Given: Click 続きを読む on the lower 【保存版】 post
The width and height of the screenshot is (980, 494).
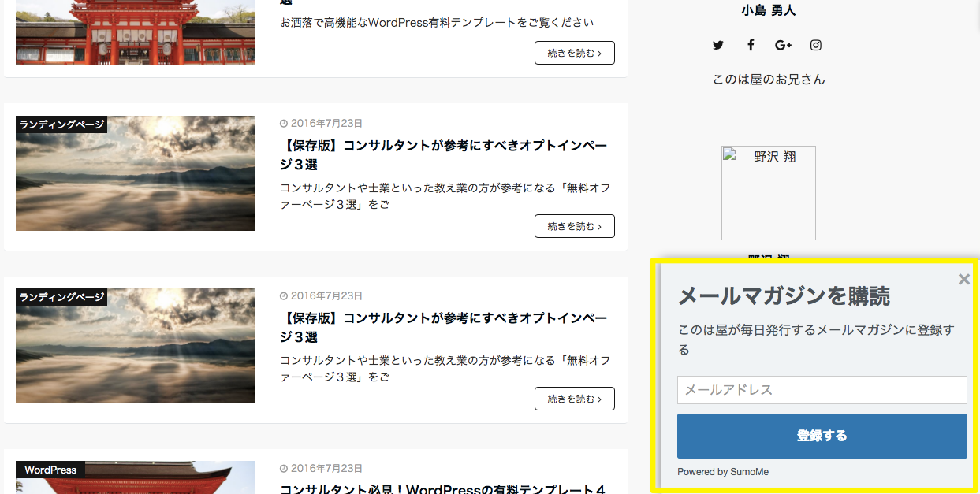Looking at the screenshot, I should pos(574,399).
